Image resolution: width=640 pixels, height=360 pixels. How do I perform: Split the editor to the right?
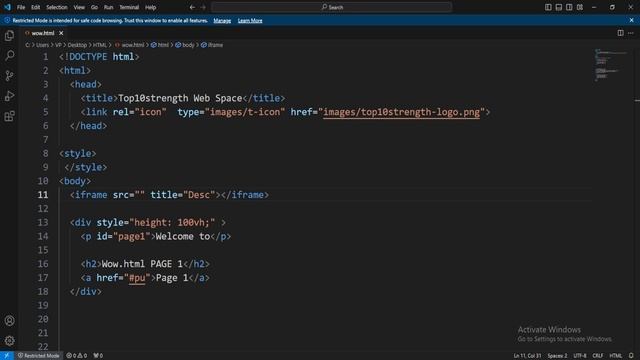point(620,33)
